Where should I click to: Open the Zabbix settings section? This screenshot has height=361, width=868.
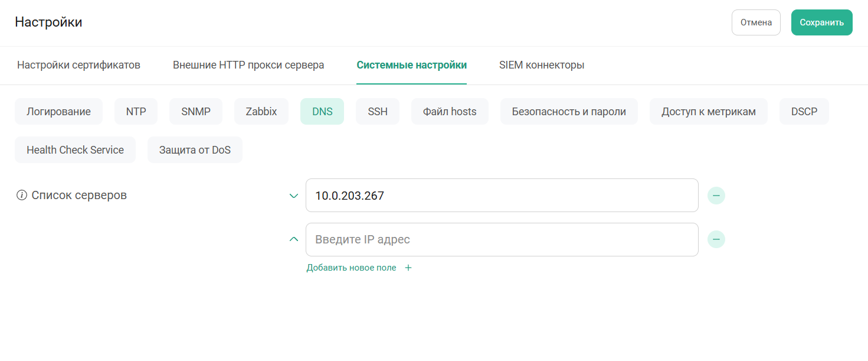[261, 110]
